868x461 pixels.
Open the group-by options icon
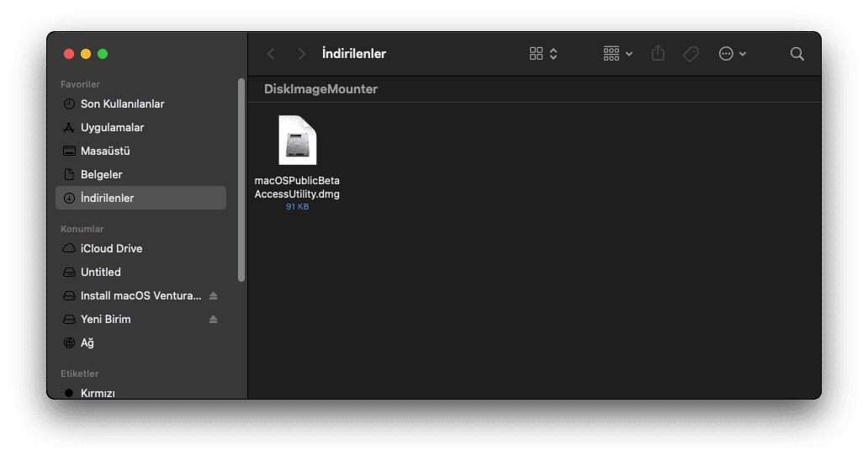pyautogui.click(x=611, y=54)
